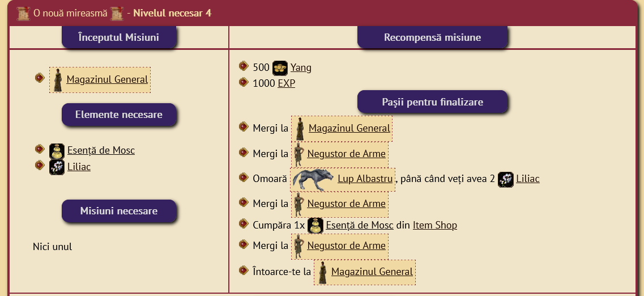Open the Esență de Mosc link in Elemente necesare
Screen dimensions: 644x296
point(101,151)
